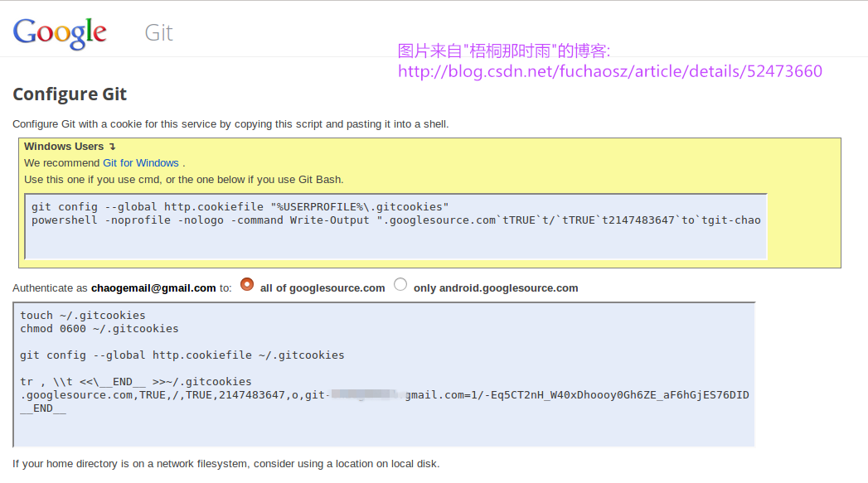Select all of googlesource.com radio button
The width and height of the screenshot is (868, 483).
pyautogui.click(x=247, y=284)
